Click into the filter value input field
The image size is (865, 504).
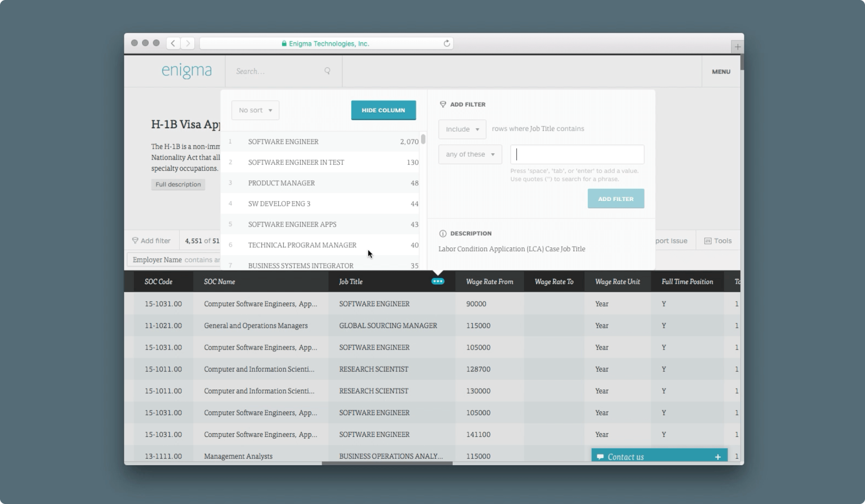click(577, 154)
